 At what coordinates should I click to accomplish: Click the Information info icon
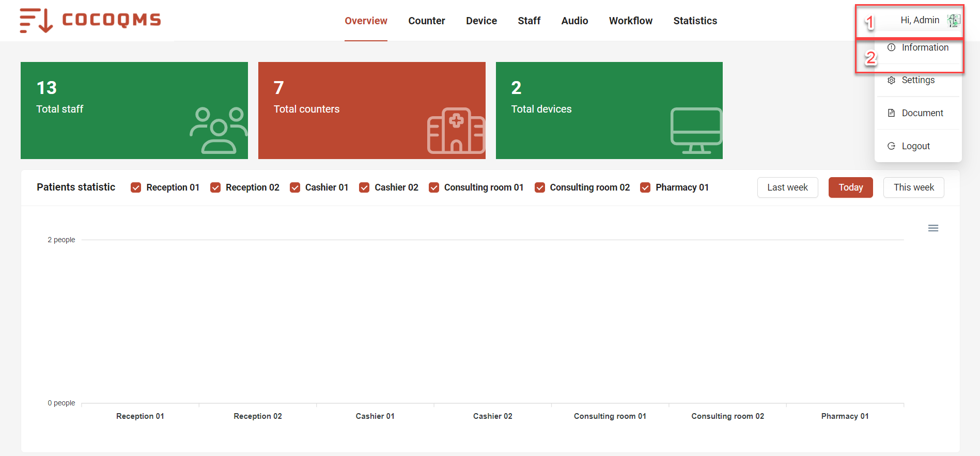point(891,48)
